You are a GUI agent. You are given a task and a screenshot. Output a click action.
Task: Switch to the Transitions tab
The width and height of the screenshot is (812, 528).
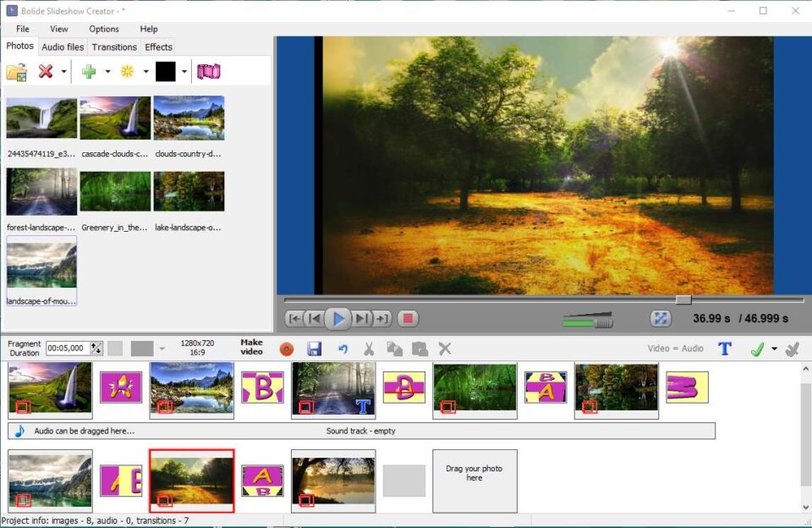[x=113, y=47]
